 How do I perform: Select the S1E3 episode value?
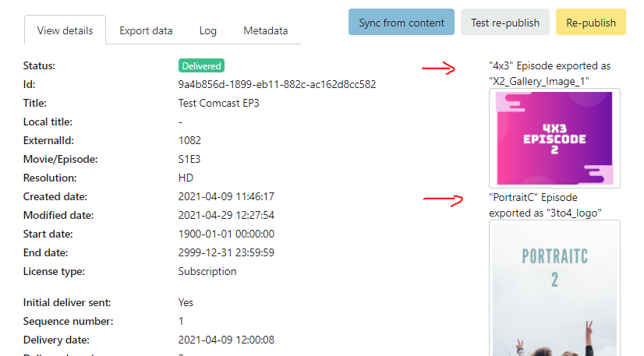(x=191, y=159)
